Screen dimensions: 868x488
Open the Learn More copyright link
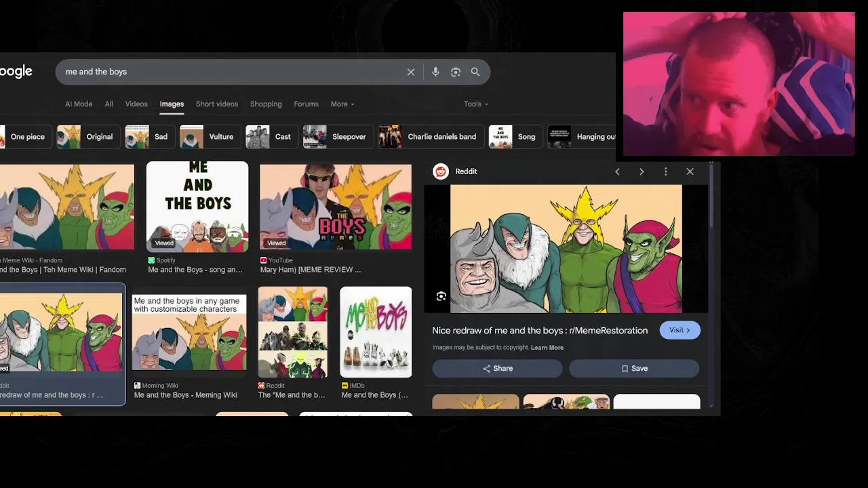pyautogui.click(x=547, y=348)
